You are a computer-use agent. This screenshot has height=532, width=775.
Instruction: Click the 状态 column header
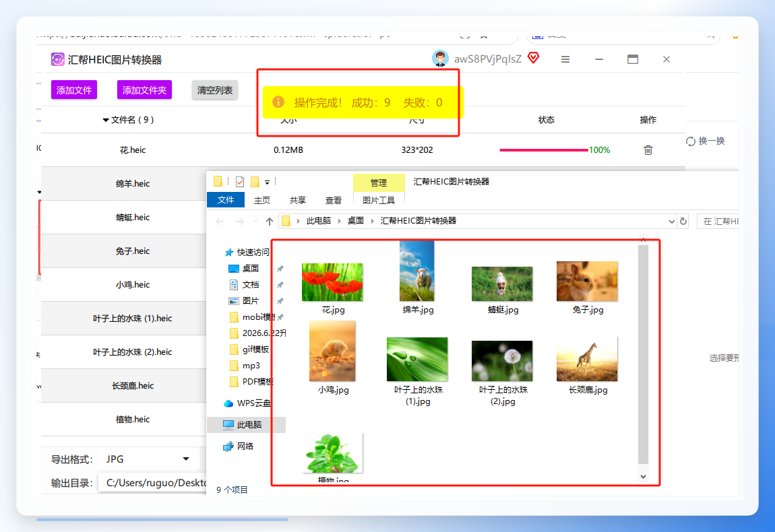(x=546, y=120)
